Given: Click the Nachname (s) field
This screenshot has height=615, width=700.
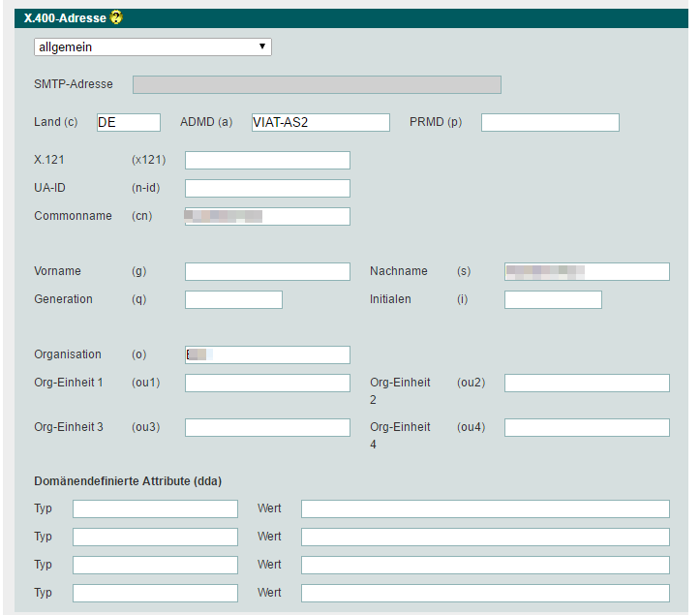Looking at the screenshot, I should pos(587,271).
